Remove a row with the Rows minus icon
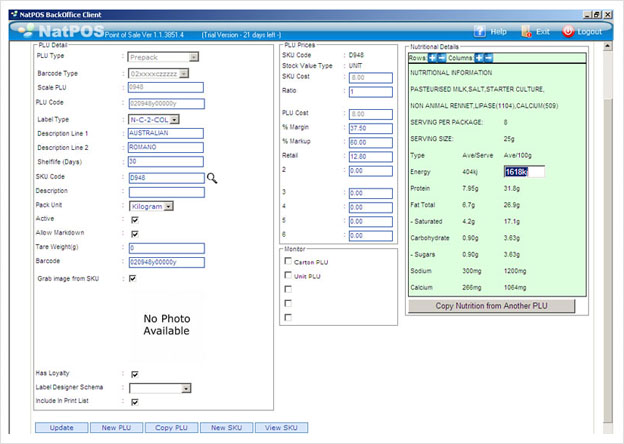624x444 pixels. tap(441, 58)
